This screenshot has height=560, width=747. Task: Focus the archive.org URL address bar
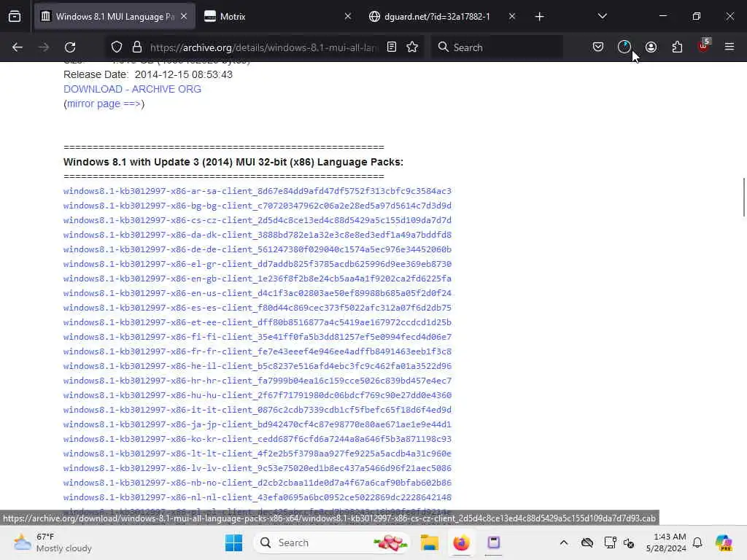[263, 47]
